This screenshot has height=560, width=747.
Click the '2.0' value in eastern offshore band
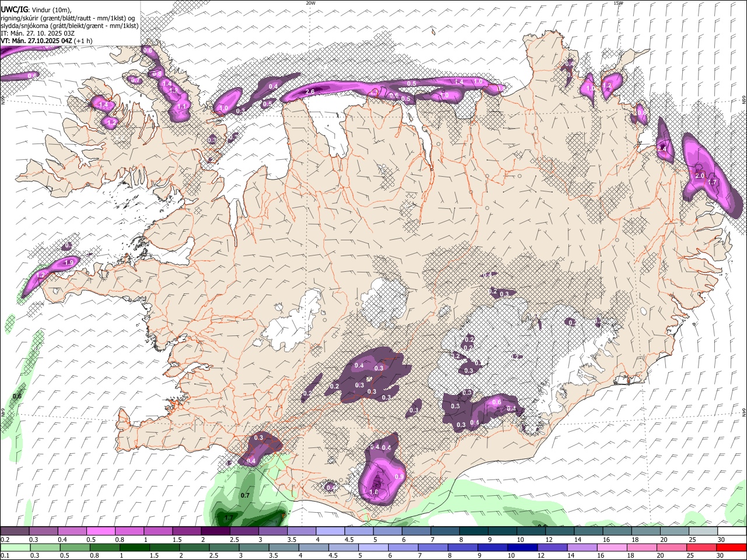(x=700, y=176)
